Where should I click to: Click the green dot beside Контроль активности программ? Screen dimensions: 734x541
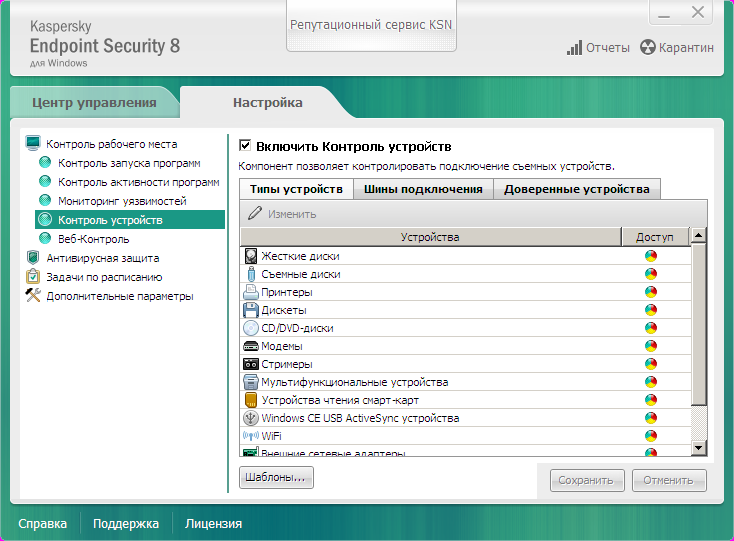click(45, 182)
